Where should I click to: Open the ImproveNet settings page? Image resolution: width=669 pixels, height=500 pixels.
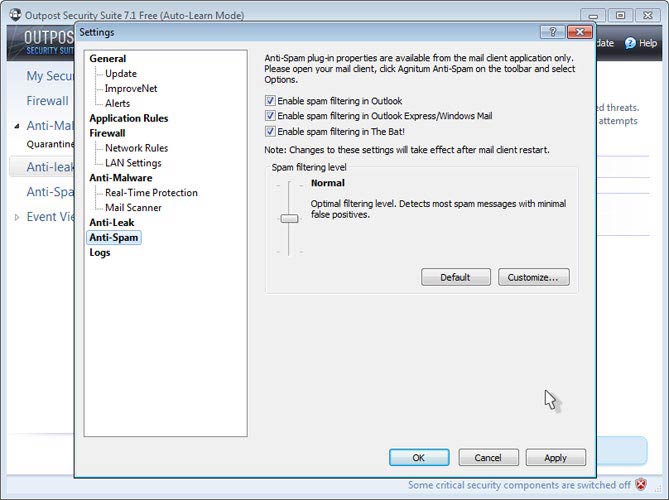[x=130, y=88]
